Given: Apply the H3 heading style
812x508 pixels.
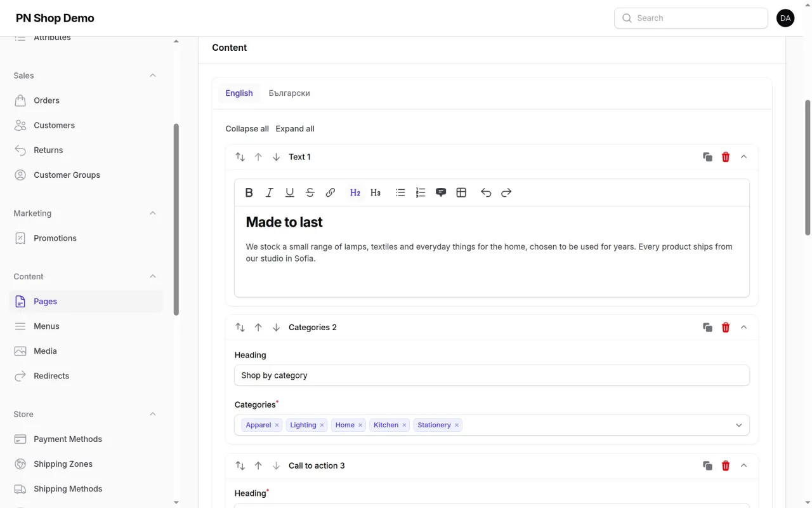Looking at the screenshot, I should point(376,192).
